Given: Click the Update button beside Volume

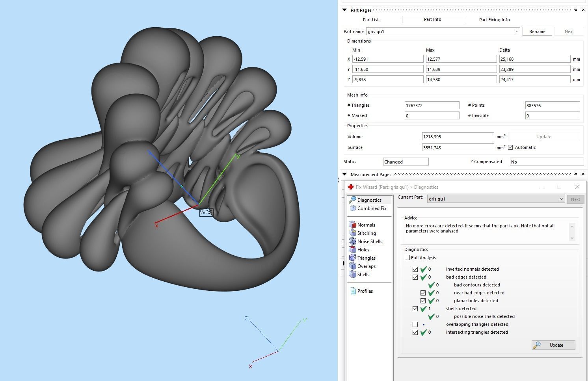Looking at the screenshot, I should point(544,137).
